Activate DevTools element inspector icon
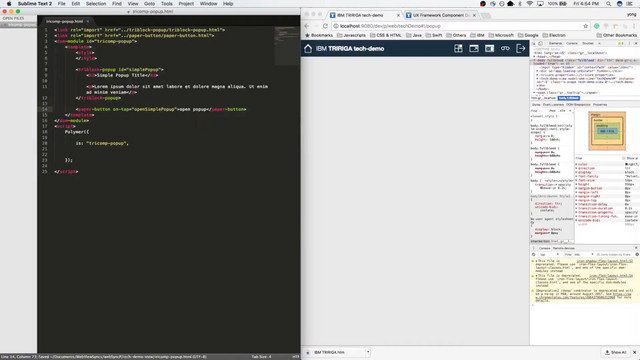The width and height of the screenshot is (640, 360). (x=534, y=43)
